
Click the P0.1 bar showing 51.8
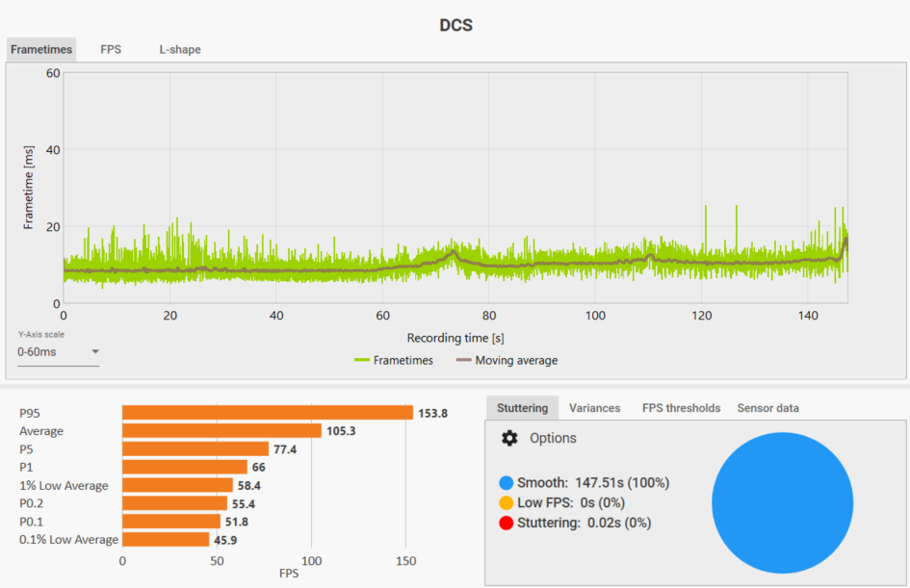click(171, 522)
